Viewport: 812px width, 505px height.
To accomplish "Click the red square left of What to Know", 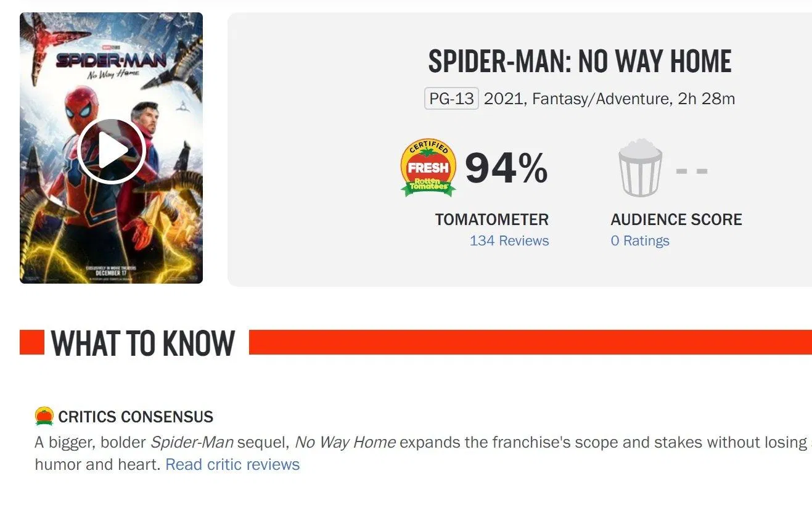I will (x=32, y=343).
